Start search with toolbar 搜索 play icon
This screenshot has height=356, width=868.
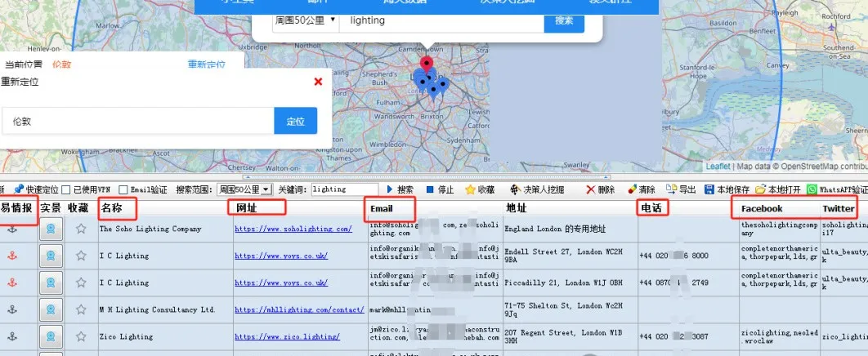[390, 189]
